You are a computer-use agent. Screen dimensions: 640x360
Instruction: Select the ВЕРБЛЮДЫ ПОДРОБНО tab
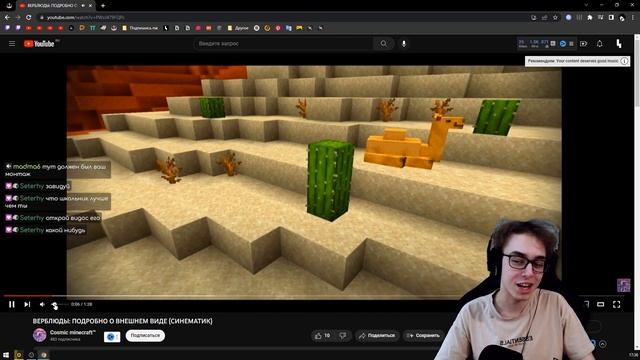point(56,6)
